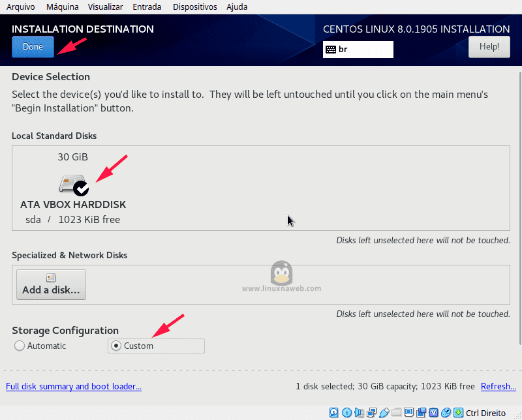This screenshot has height=420, width=522.
Task: Click the vertical scrollbar of the installer
Action: (x=520, y=208)
